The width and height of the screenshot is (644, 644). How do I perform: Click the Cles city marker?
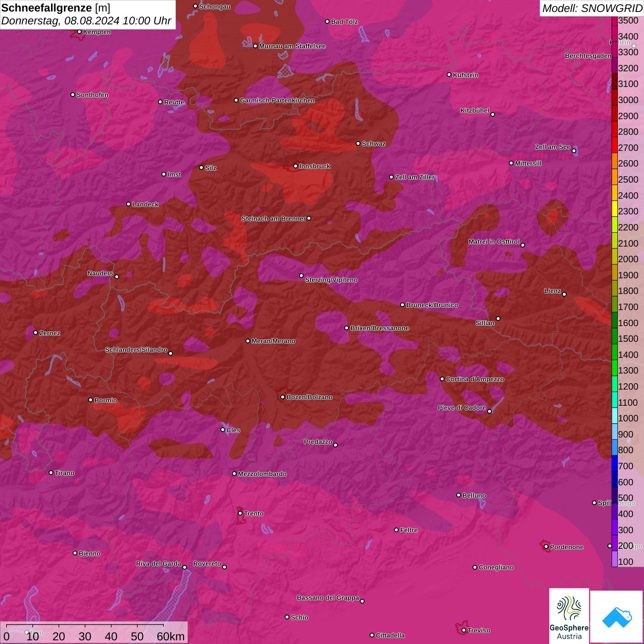pos(223,430)
